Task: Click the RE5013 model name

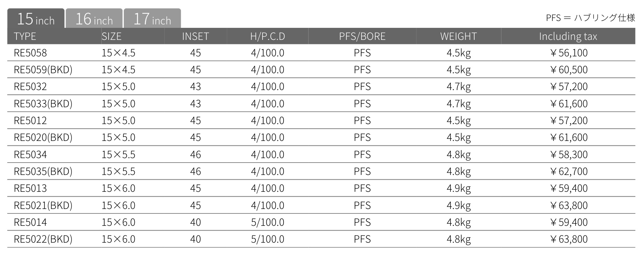Action: pyautogui.click(x=30, y=188)
